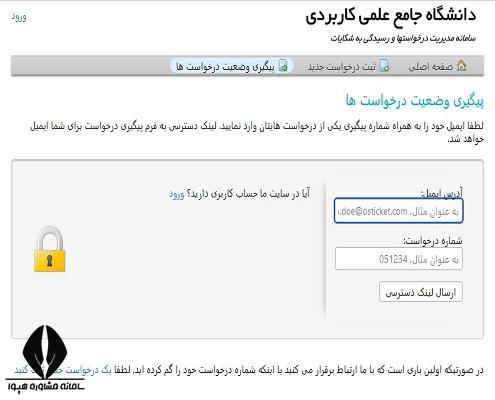This screenshot has width=495, height=400.
Task: Click the ارسال لینک دسترسی button
Action: 421,292
